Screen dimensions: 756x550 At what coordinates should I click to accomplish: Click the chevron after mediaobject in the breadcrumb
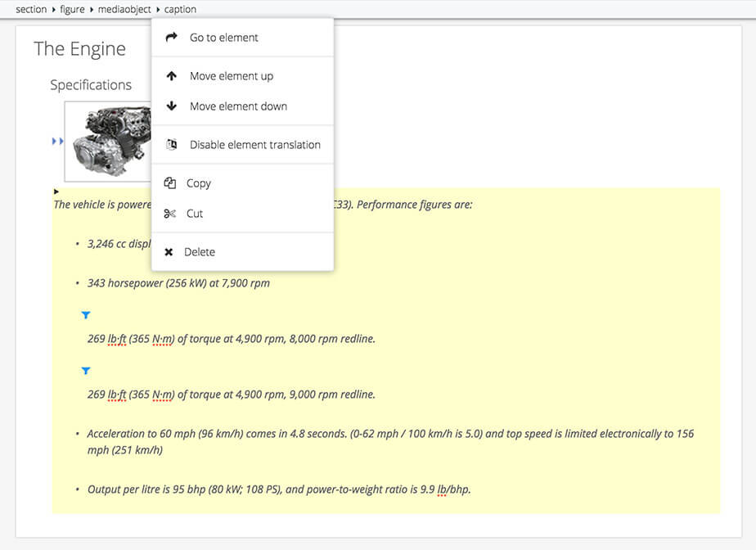pos(156,9)
